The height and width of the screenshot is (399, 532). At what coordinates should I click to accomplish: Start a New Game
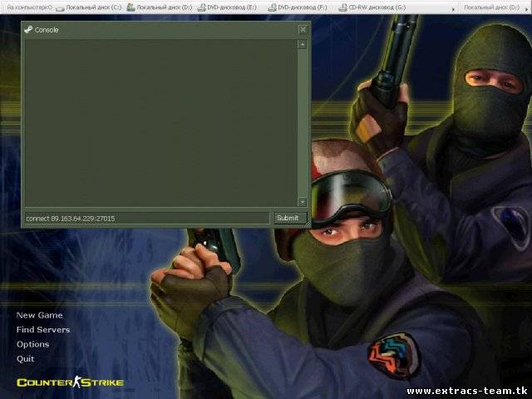point(39,315)
